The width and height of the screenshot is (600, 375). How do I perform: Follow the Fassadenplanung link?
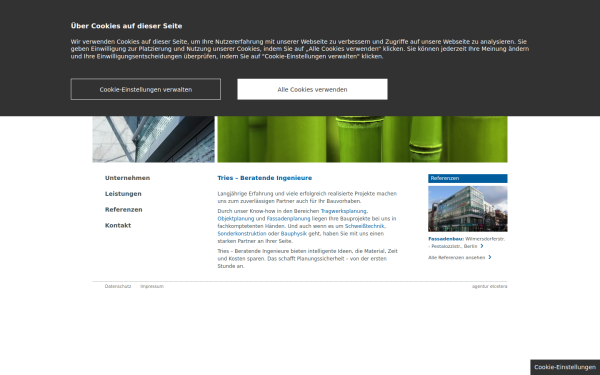(288, 218)
